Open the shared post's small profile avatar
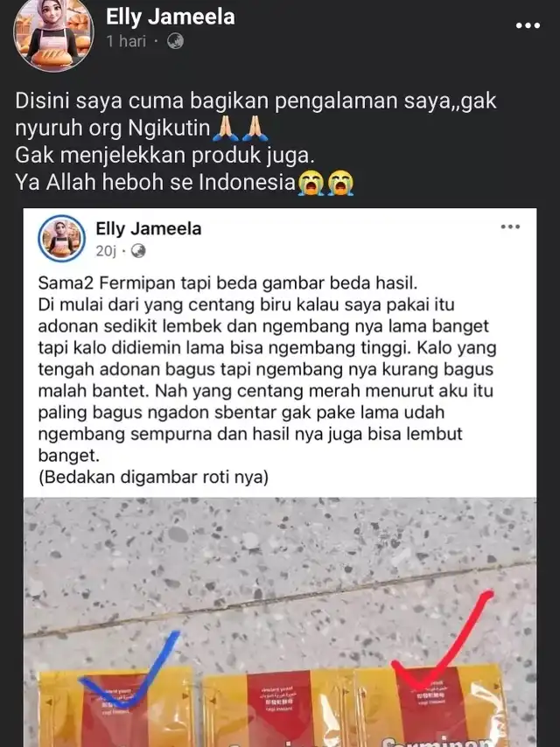The width and height of the screenshot is (560, 747). point(62,238)
